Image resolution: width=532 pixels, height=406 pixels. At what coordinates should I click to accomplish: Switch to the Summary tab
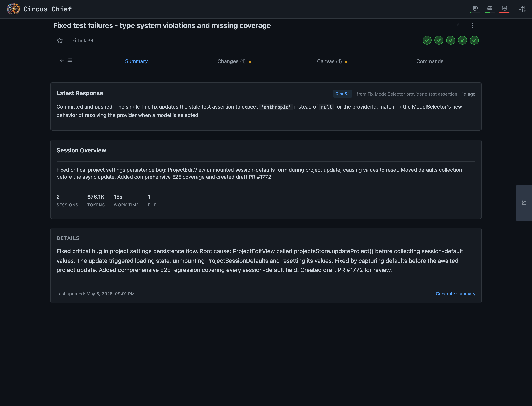click(137, 61)
